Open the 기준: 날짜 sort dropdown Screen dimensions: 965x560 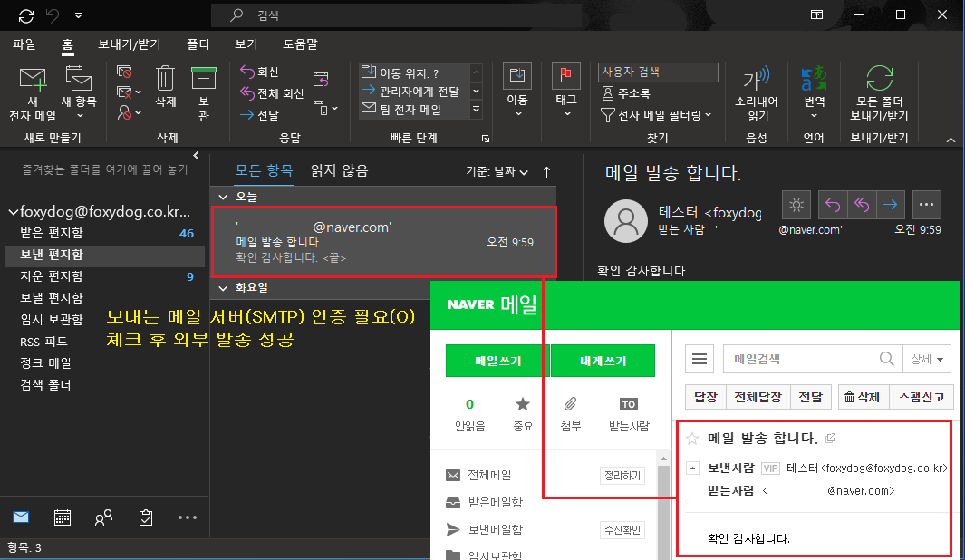497,171
